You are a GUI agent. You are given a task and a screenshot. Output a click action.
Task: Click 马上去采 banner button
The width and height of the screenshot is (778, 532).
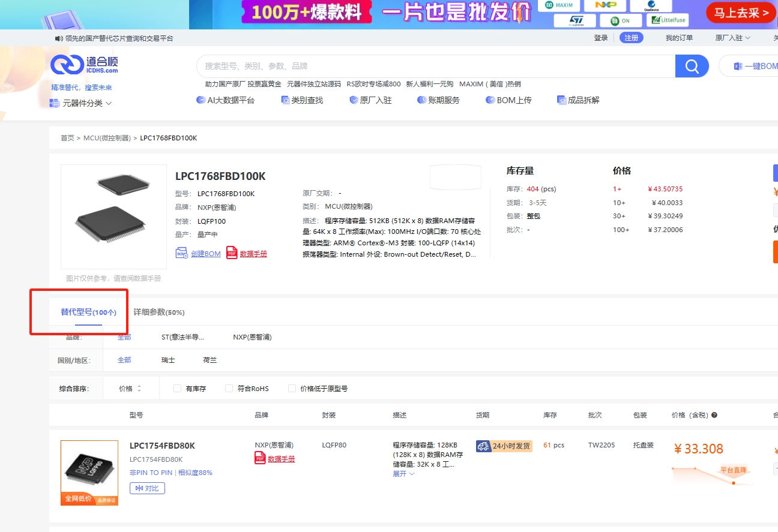click(x=741, y=13)
